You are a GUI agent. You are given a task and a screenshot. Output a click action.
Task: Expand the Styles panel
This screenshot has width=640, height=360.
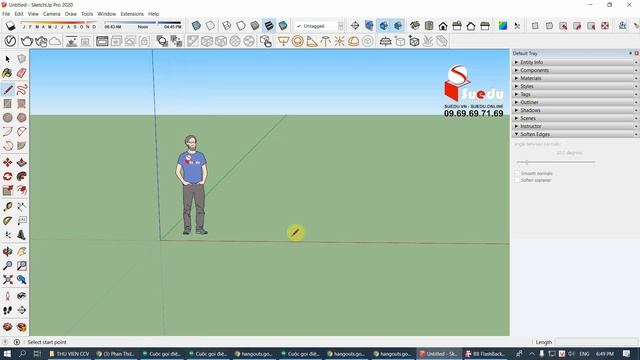tap(575, 86)
